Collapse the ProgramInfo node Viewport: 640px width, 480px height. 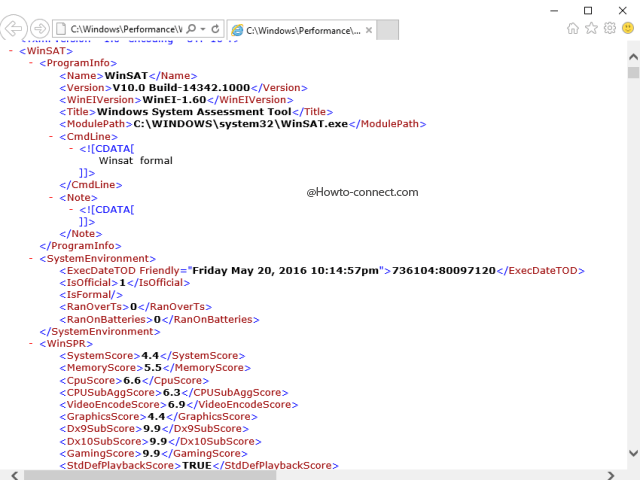pyautogui.click(x=31, y=63)
